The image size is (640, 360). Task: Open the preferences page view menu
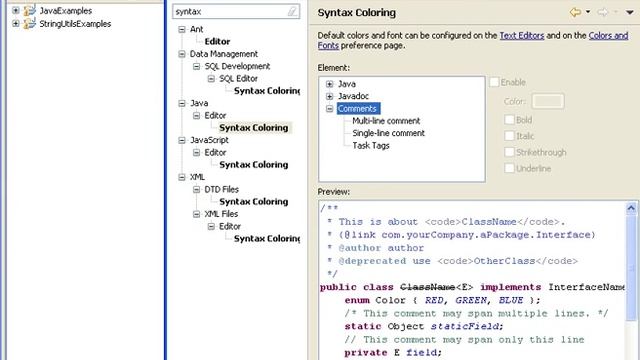pyautogui.click(x=630, y=12)
